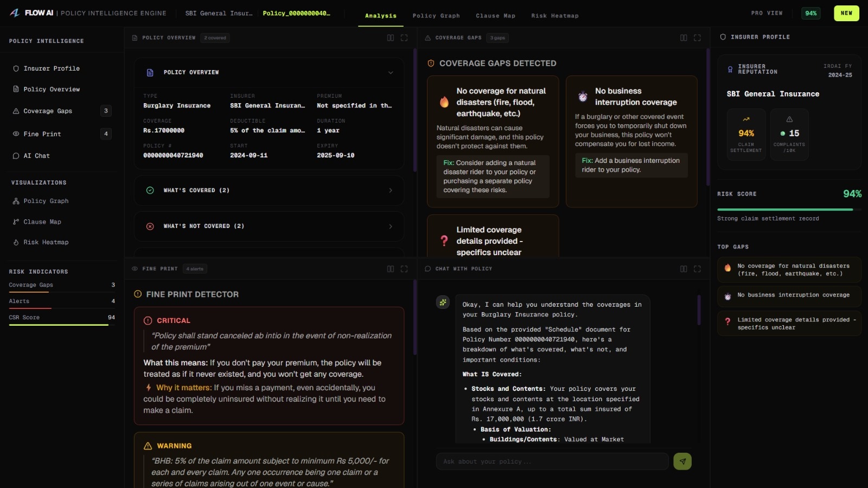Open AI Chat in the sidebar
This screenshot has width=868, height=488.
36,156
